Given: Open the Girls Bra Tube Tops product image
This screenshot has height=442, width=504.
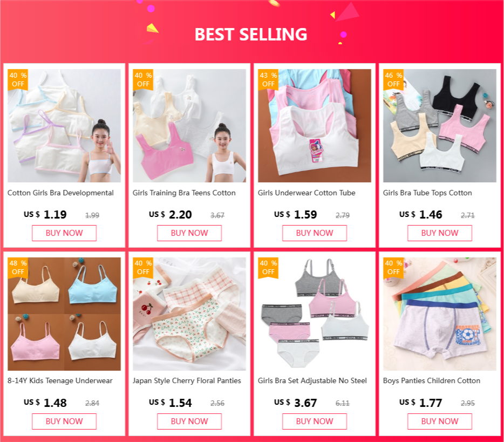Looking at the screenshot, I should (x=440, y=126).
